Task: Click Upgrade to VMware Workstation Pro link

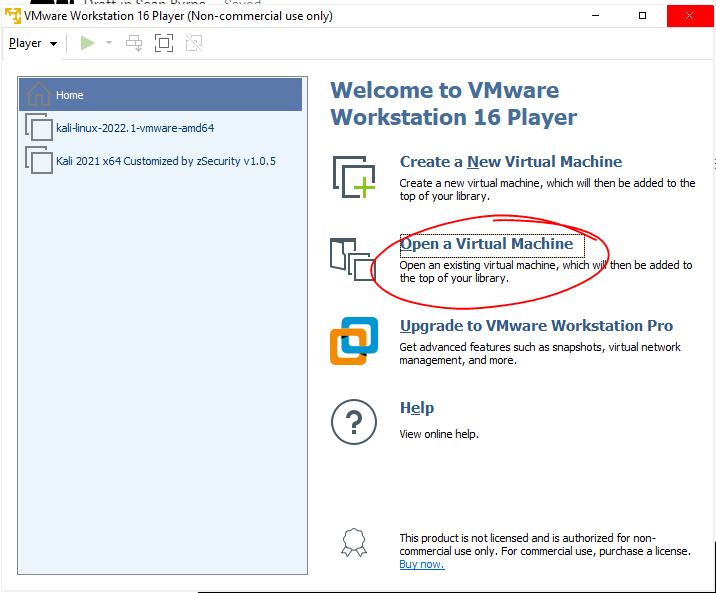Action: [536, 326]
